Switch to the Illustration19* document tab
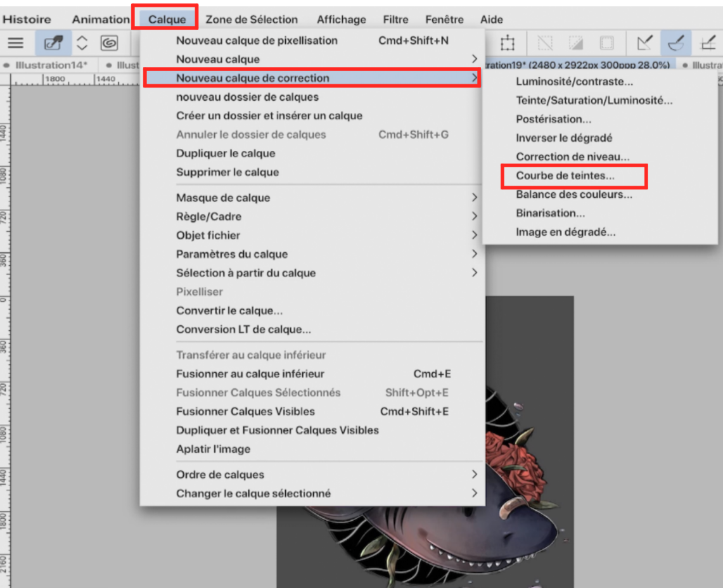This screenshot has height=588, width=723. tap(579, 65)
